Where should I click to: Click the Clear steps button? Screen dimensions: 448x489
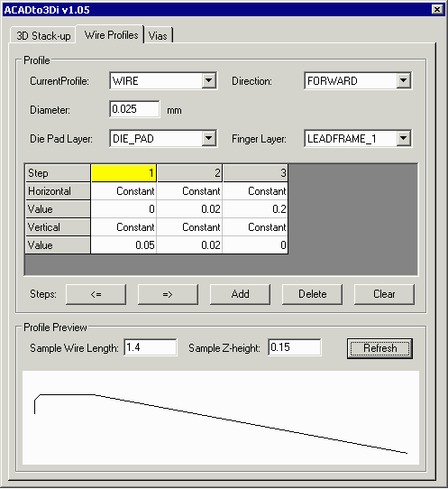[x=384, y=294]
